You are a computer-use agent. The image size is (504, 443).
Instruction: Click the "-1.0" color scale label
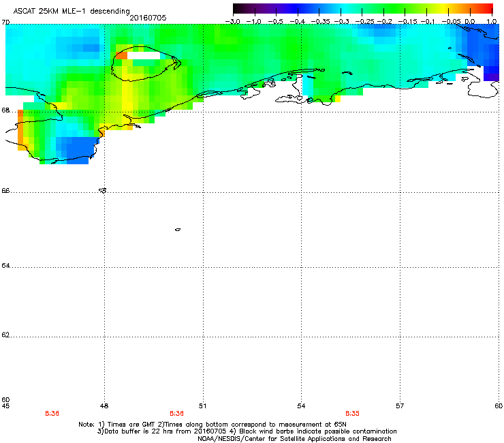254,22
